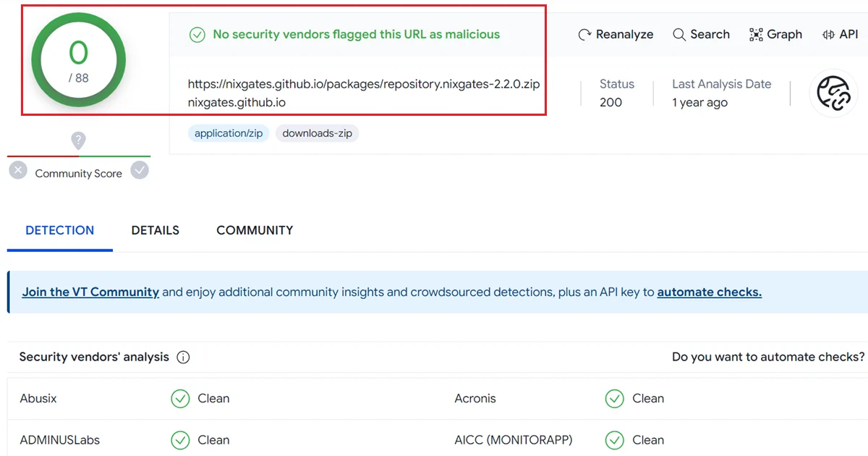This screenshot has width=868, height=456.
Task: Click the info icon beside Security vendors' analysis
Action: tap(183, 358)
